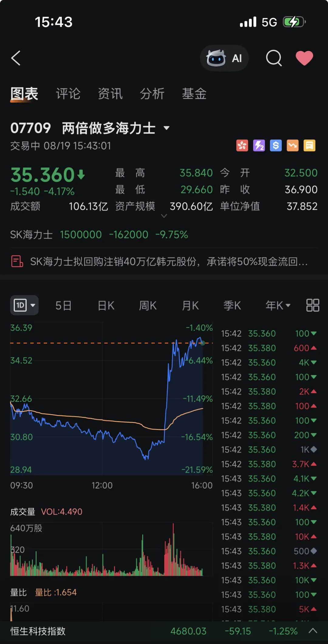Open the 1D interval dropdown
The width and height of the screenshot is (328, 644).
click(24, 305)
